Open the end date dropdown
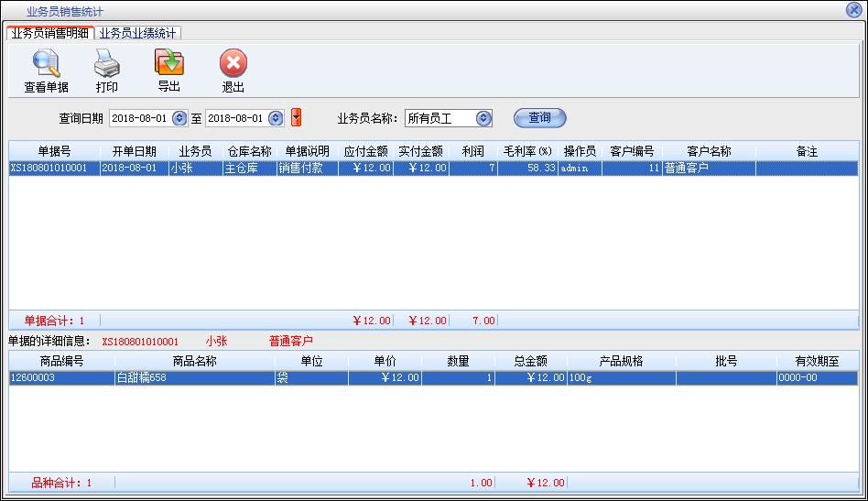 pyautogui.click(x=277, y=118)
